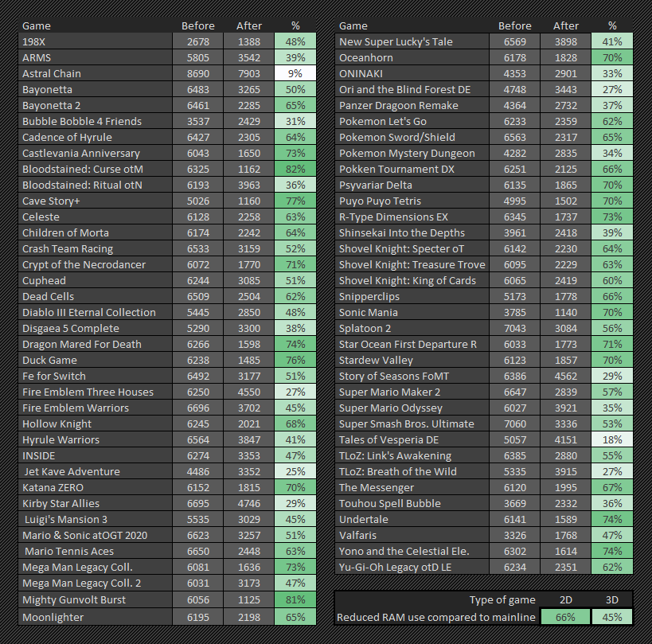Click Mario Tennis Aces 63% cell
Viewport: 652px width, 644px height.
coord(295,552)
